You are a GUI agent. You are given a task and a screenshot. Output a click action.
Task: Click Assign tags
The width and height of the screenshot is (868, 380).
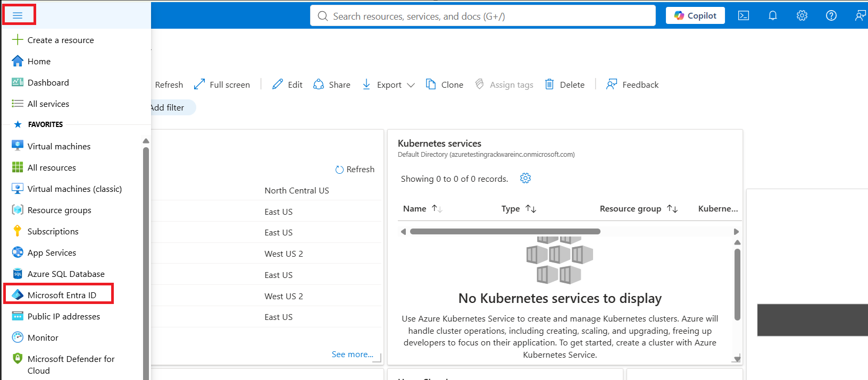click(504, 85)
